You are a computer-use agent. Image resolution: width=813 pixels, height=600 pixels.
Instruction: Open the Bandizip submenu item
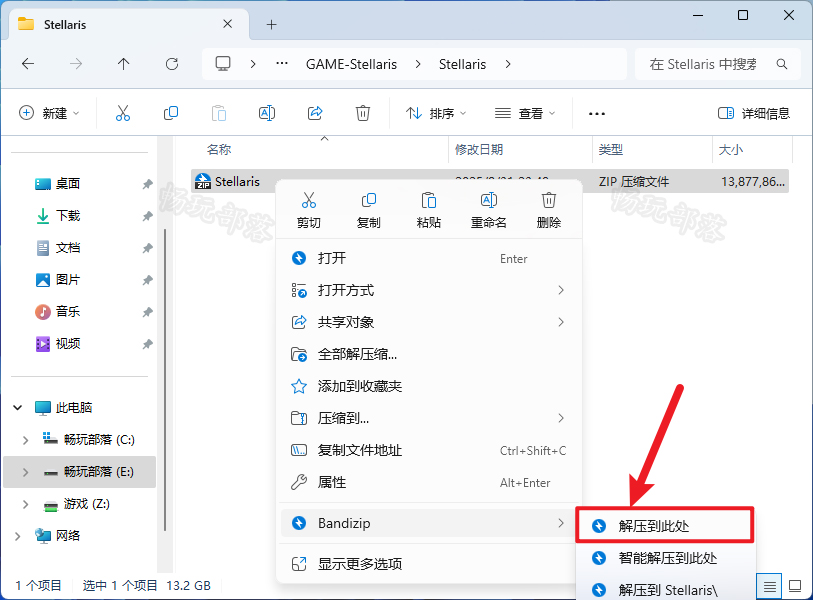[x=429, y=523]
